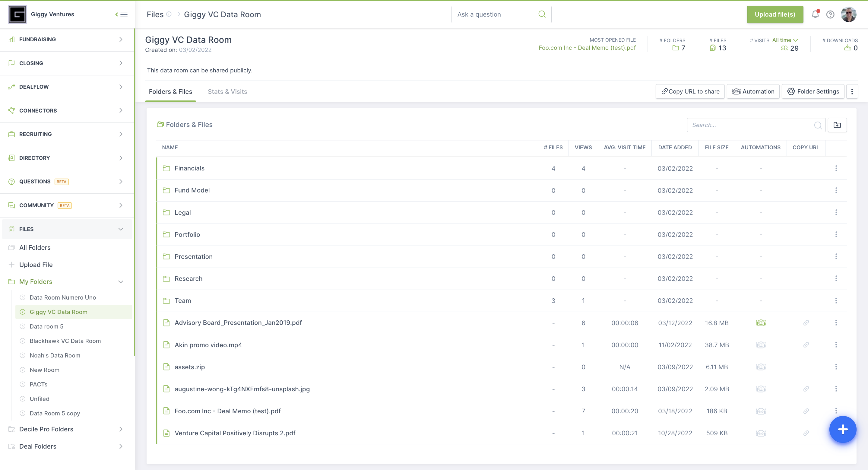Open the Giggy VC Data Room sidebar item
The width and height of the screenshot is (868, 470).
59,312
